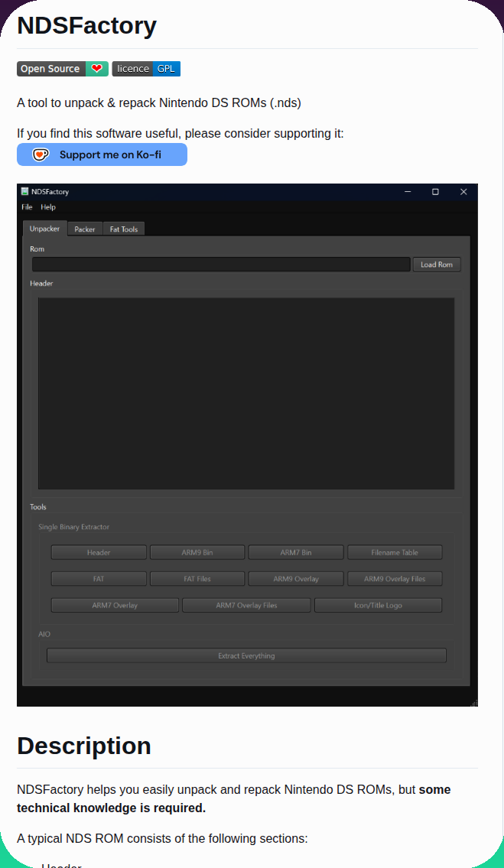Click the Open Source heart badge

(x=63, y=69)
